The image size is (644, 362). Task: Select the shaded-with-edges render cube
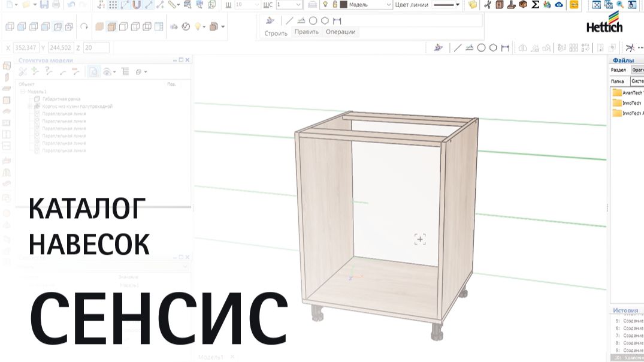point(111,27)
